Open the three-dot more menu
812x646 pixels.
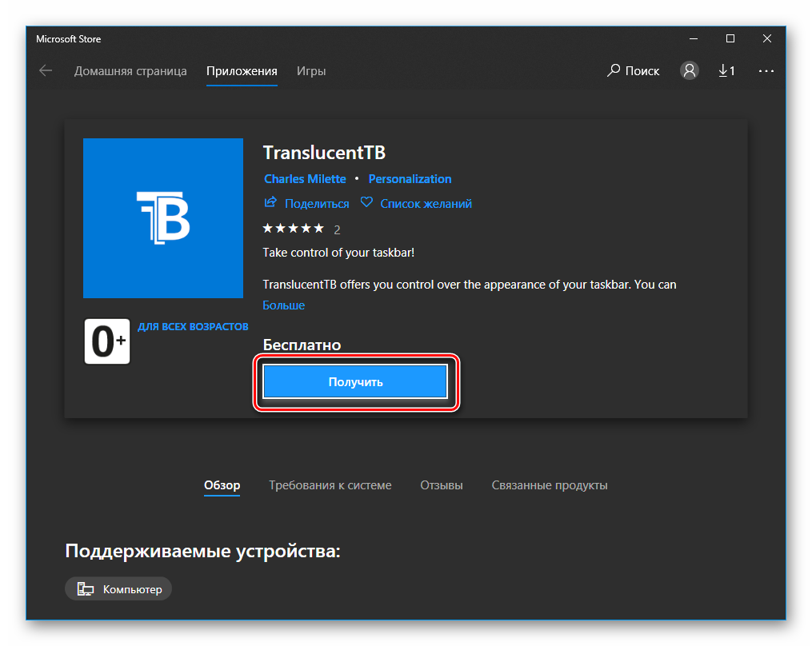(766, 71)
